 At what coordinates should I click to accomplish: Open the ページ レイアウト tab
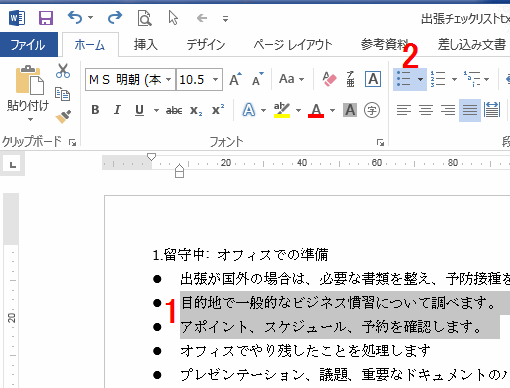tap(293, 45)
